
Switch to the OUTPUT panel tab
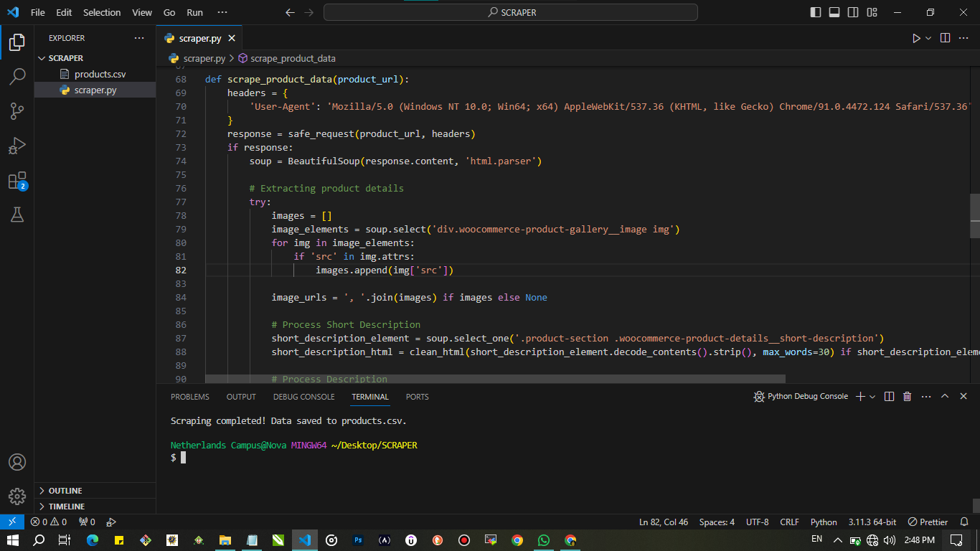click(x=241, y=397)
